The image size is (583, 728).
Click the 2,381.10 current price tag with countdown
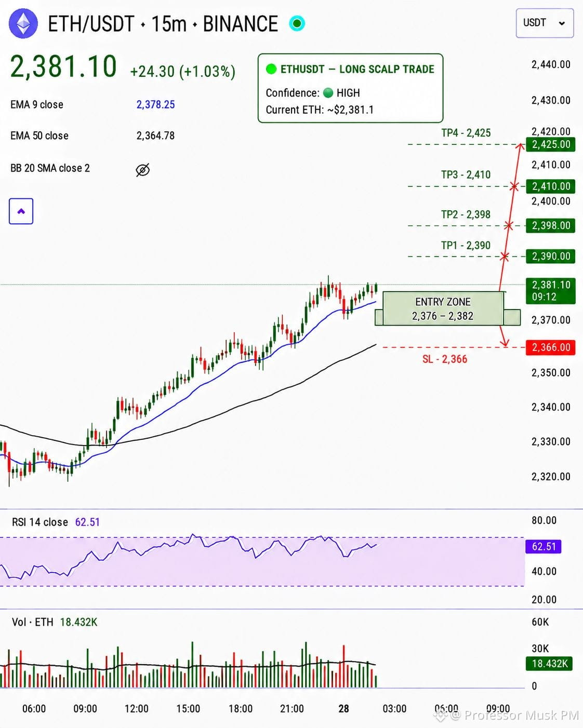[x=551, y=291]
